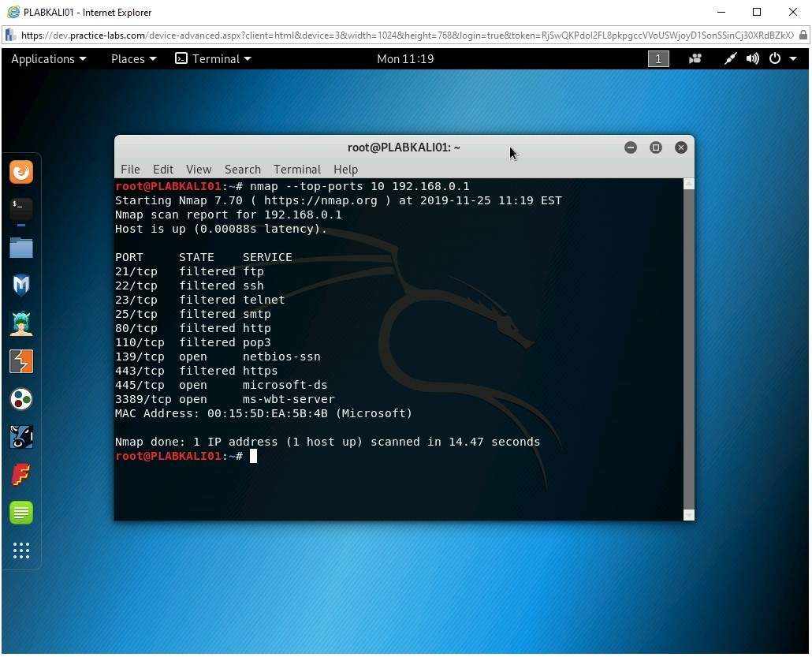
Task: Open the green notes editor in the dock
Action: coord(21,512)
